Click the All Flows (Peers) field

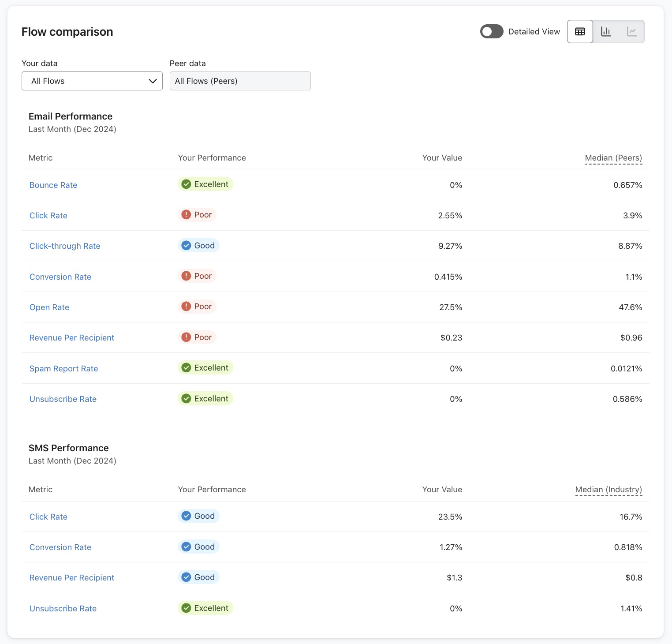pos(240,81)
